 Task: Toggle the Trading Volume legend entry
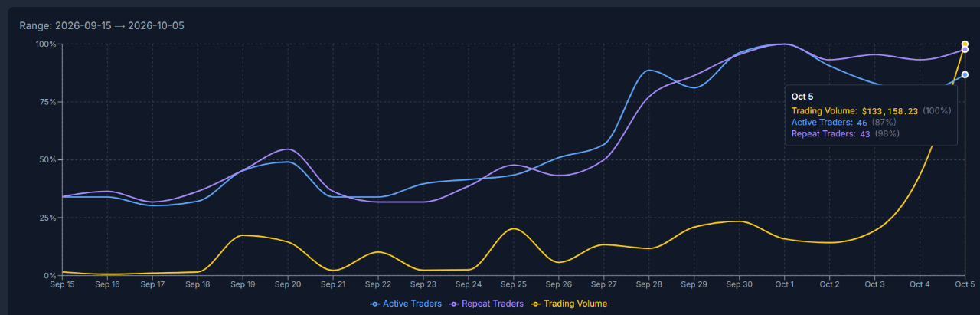pyautogui.click(x=570, y=304)
